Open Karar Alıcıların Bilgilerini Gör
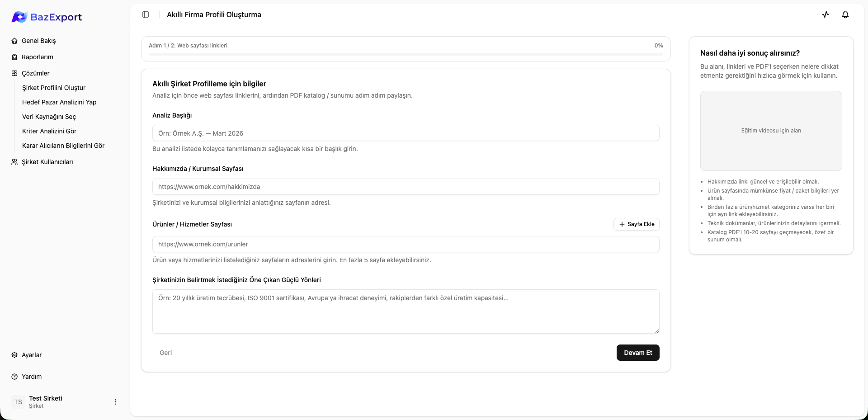 [x=63, y=146]
